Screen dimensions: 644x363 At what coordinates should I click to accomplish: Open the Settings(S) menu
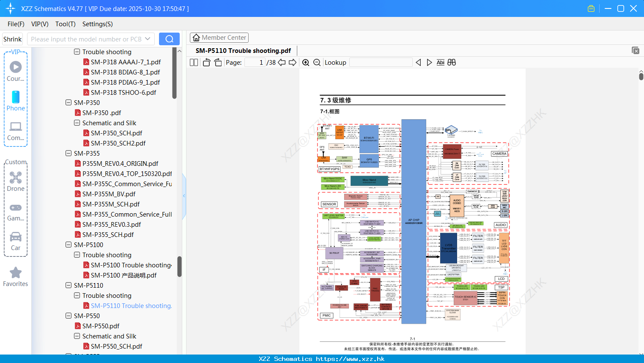coord(98,24)
